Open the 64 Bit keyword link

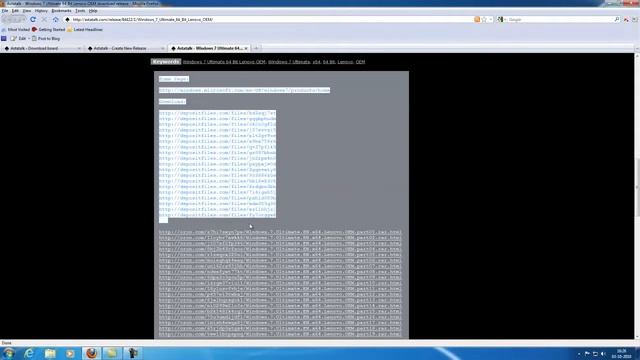click(x=329, y=62)
